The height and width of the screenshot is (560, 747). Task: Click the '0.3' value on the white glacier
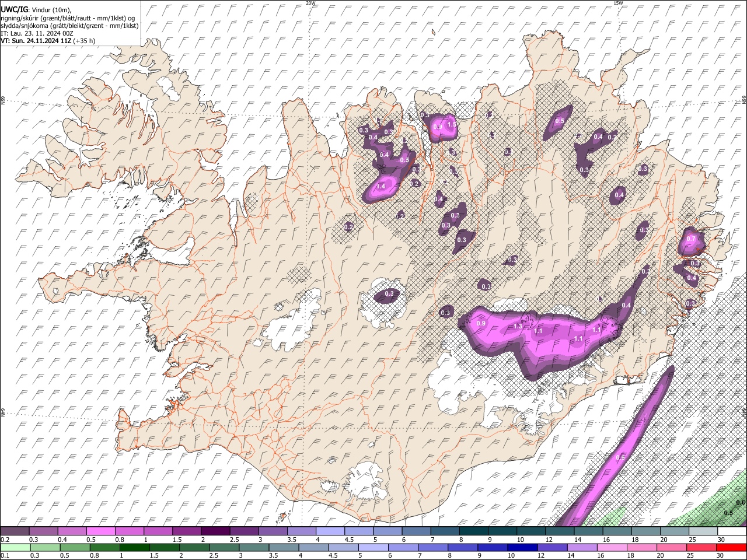coord(389,293)
